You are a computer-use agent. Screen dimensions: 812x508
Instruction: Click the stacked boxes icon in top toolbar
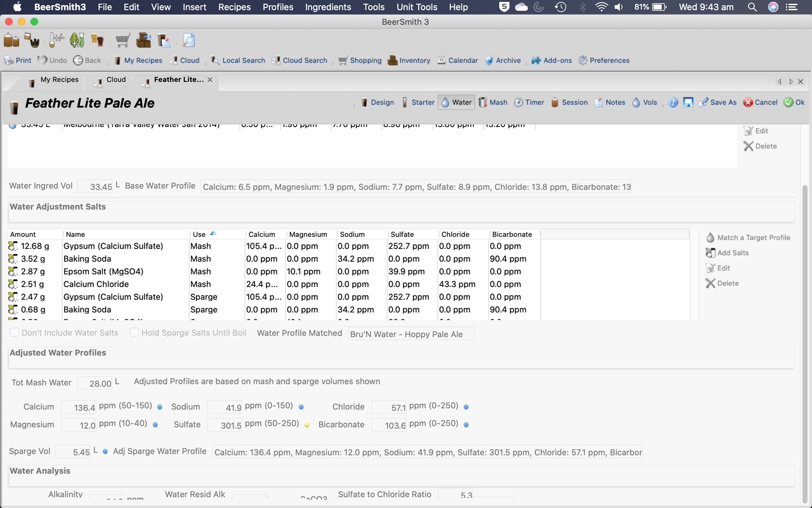click(144, 40)
